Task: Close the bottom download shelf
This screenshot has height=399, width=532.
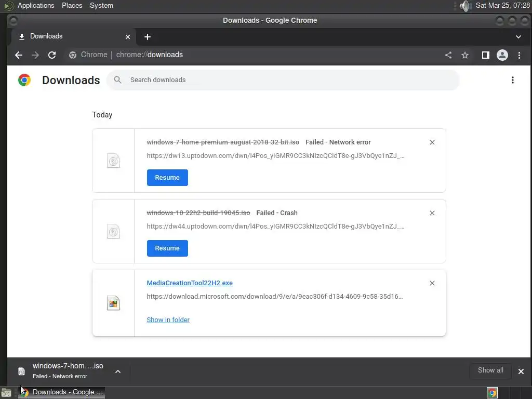Action: (521, 371)
